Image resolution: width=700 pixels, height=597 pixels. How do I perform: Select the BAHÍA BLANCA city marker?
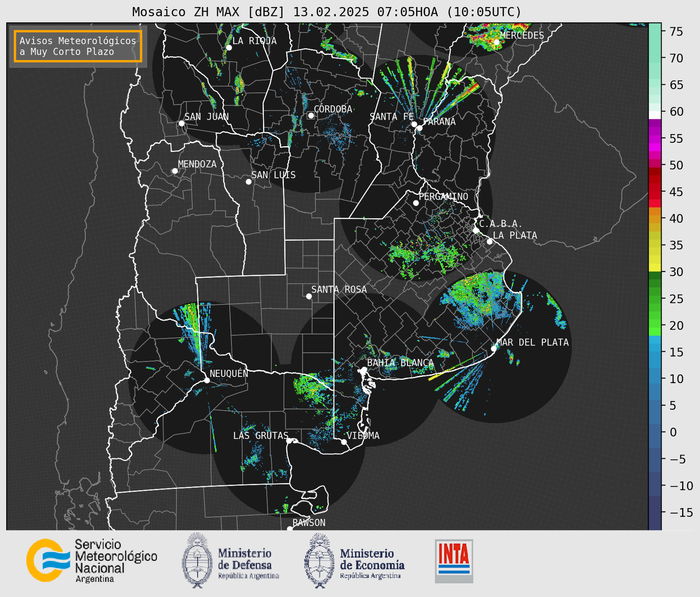[x=364, y=369]
